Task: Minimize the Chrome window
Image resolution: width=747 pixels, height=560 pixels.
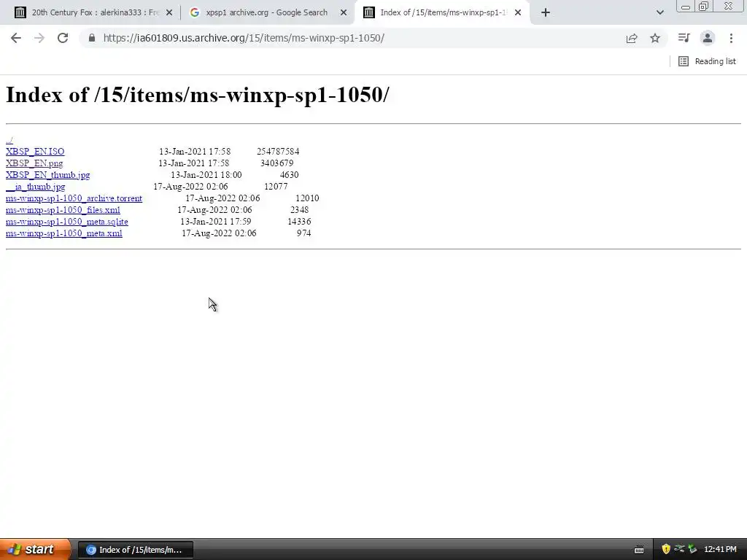Action: click(x=686, y=7)
